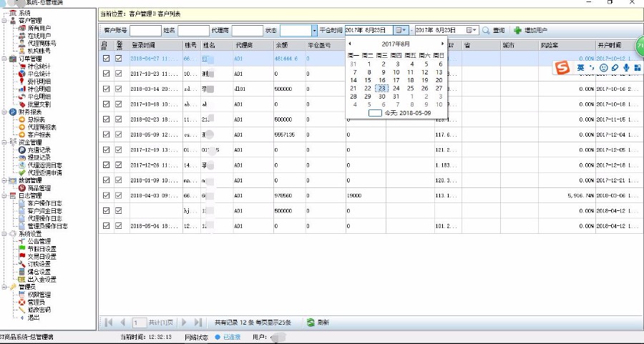Screen dimensions: 644x344
Task: Click 今天: 2018-05-09 in calendar
Action: click(x=399, y=113)
